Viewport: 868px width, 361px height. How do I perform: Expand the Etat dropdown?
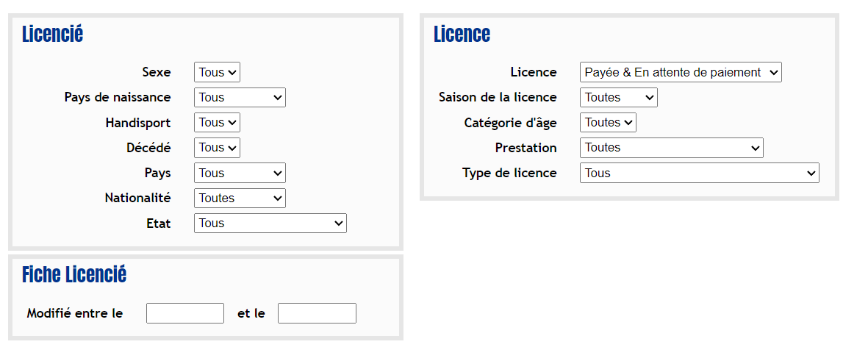point(270,223)
